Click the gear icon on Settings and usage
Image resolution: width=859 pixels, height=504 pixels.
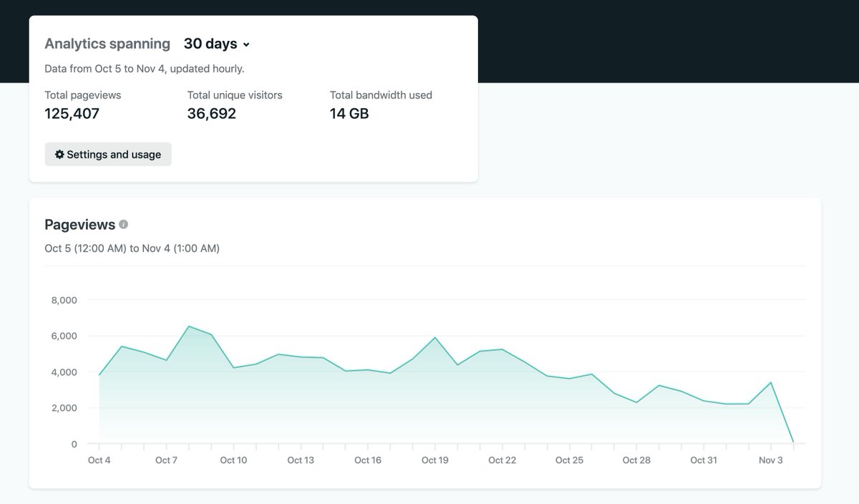(x=60, y=154)
